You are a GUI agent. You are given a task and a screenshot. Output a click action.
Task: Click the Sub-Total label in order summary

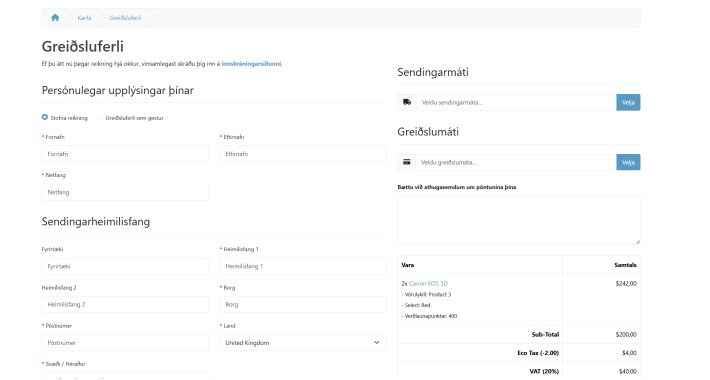[545, 335]
